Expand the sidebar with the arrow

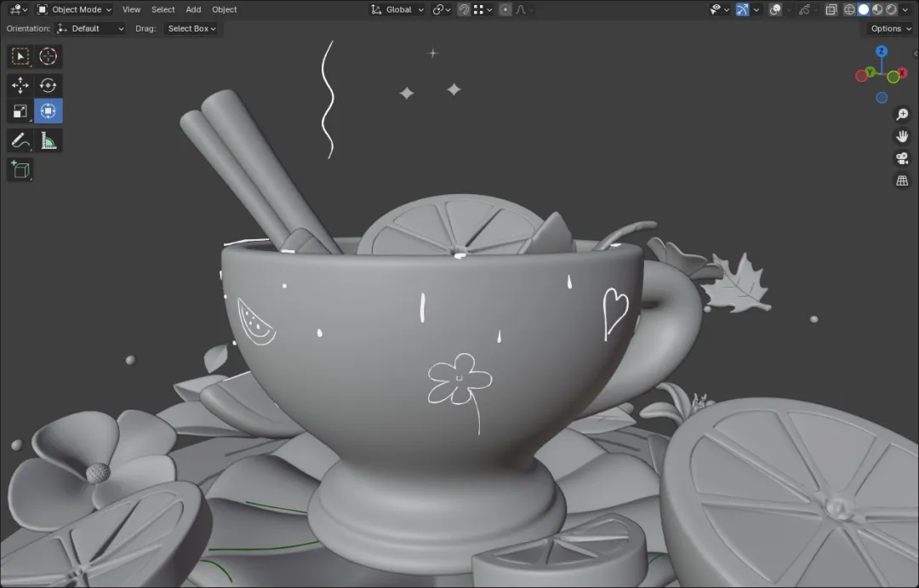[916, 54]
